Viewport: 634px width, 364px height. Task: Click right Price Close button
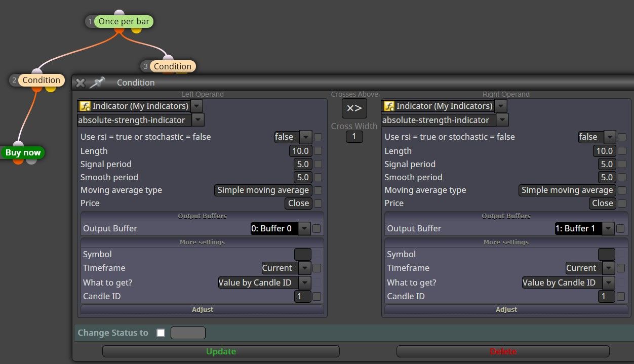coord(602,204)
